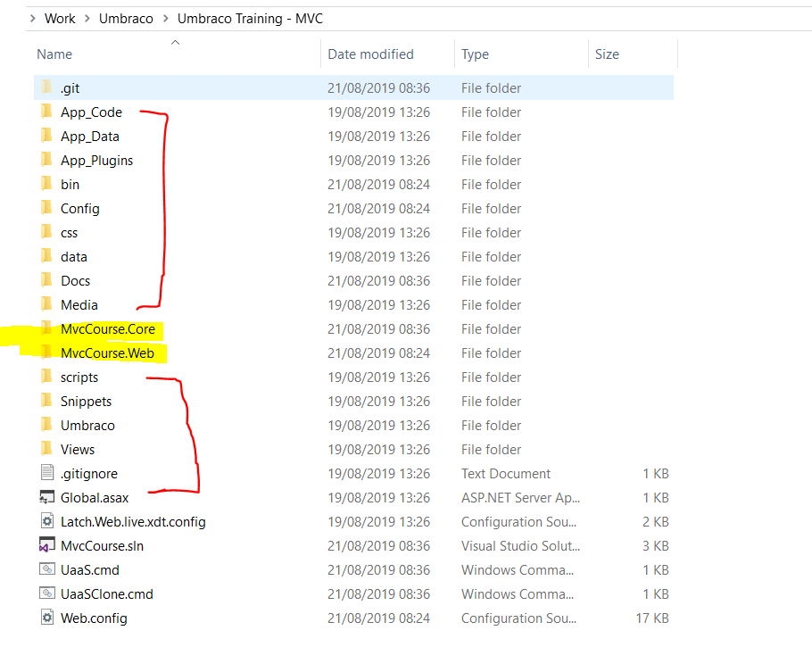Image resolution: width=812 pixels, height=672 pixels.
Task: Select the .git folder icon
Action: tap(46, 87)
